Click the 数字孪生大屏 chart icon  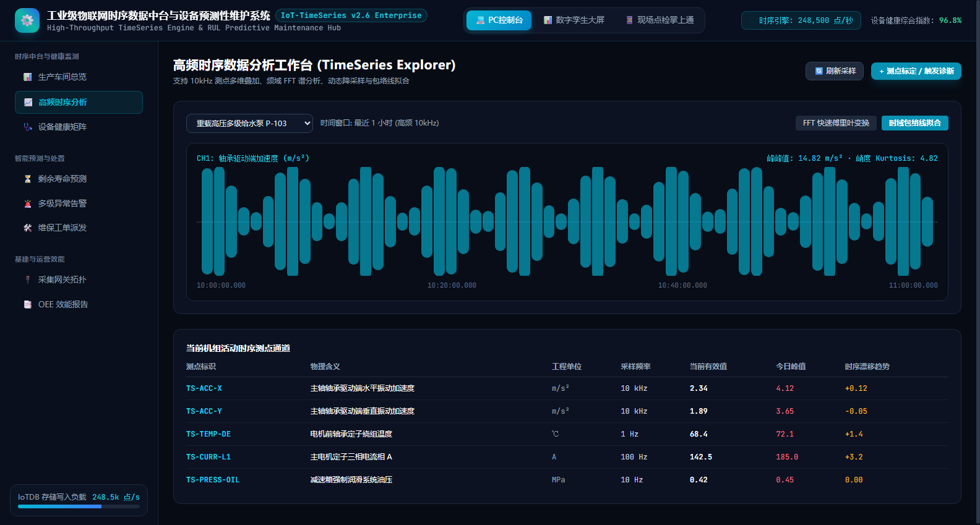[x=548, y=20]
